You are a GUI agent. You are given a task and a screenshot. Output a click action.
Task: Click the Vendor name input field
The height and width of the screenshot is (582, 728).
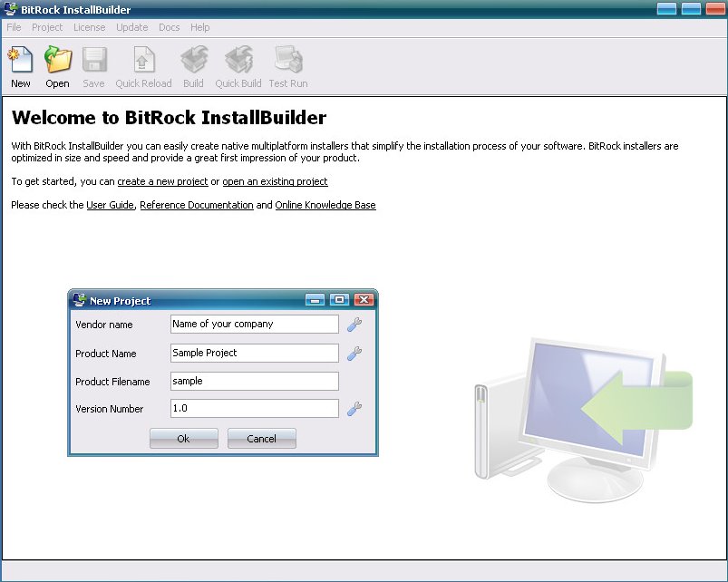tap(255, 324)
